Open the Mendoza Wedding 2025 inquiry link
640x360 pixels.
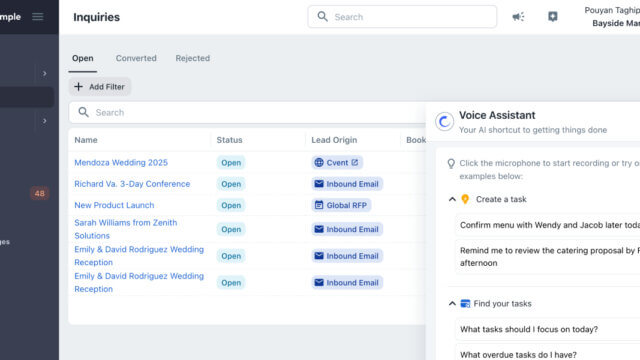[121, 162]
